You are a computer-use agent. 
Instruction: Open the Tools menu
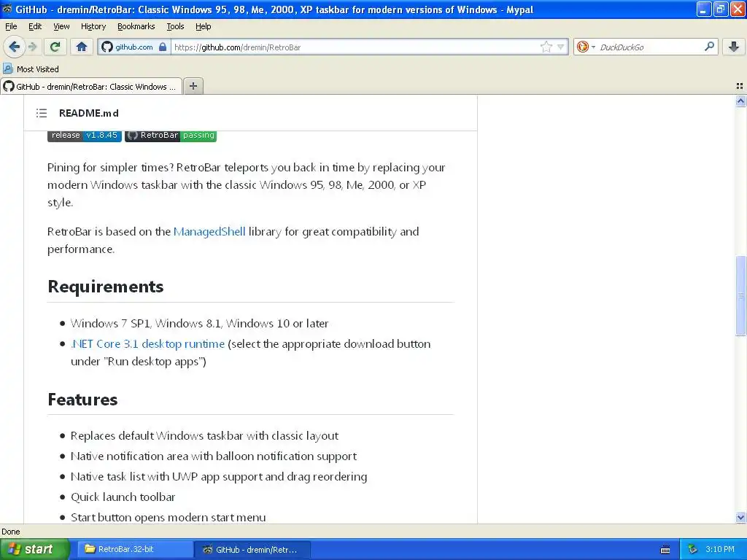click(x=175, y=26)
